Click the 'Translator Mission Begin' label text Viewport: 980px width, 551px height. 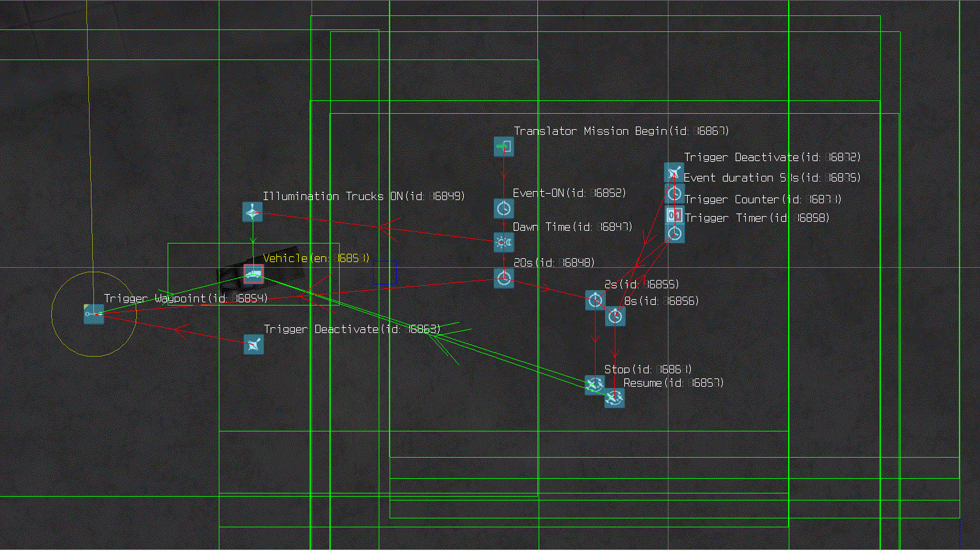(x=621, y=131)
